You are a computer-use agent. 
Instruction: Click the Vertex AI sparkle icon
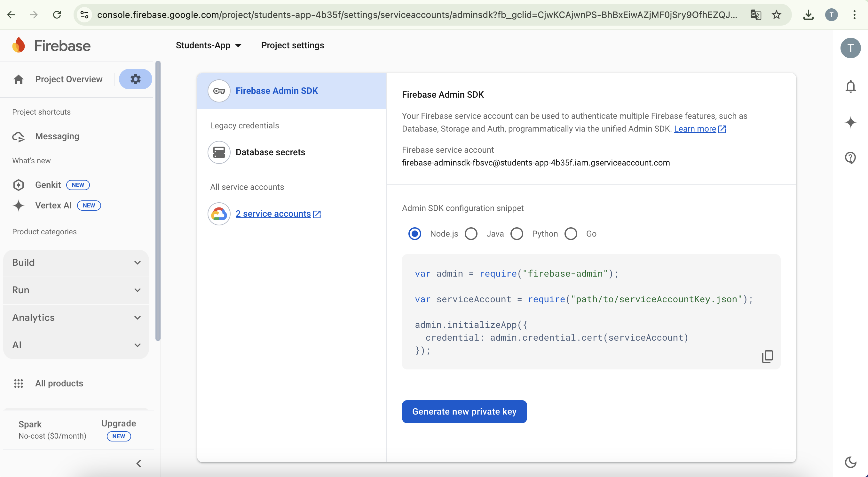click(x=19, y=206)
